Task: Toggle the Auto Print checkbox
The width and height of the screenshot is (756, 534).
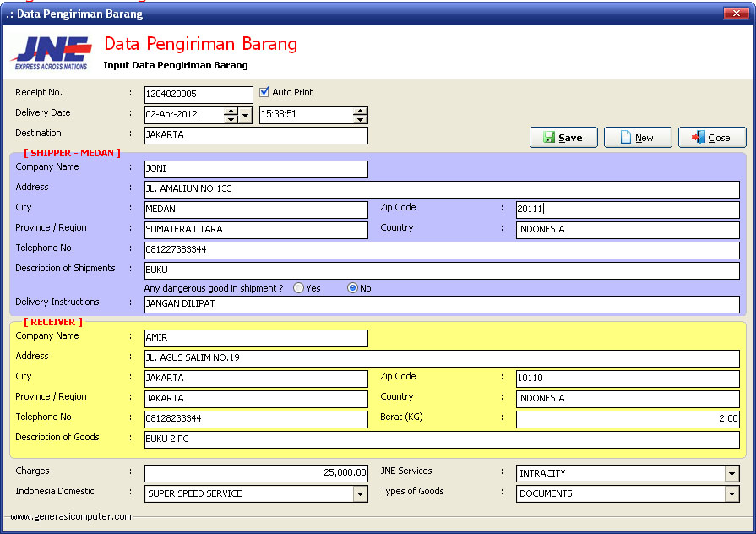Action: click(x=264, y=92)
